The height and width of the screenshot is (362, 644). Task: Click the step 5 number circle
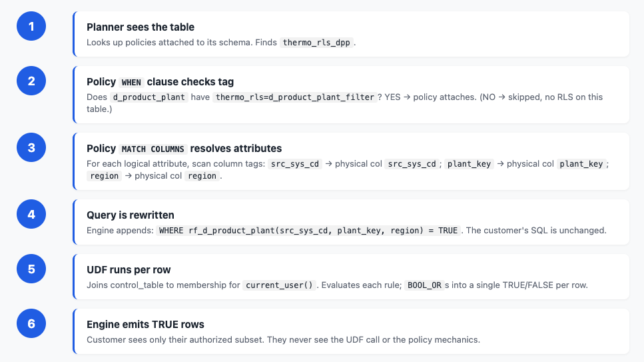click(31, 269)
